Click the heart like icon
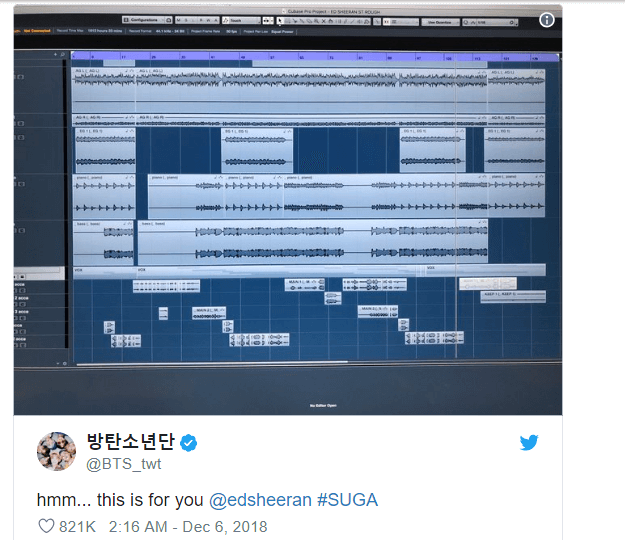Image resolution: width=625 pixels, height=540 pixels. pos(46,526)
